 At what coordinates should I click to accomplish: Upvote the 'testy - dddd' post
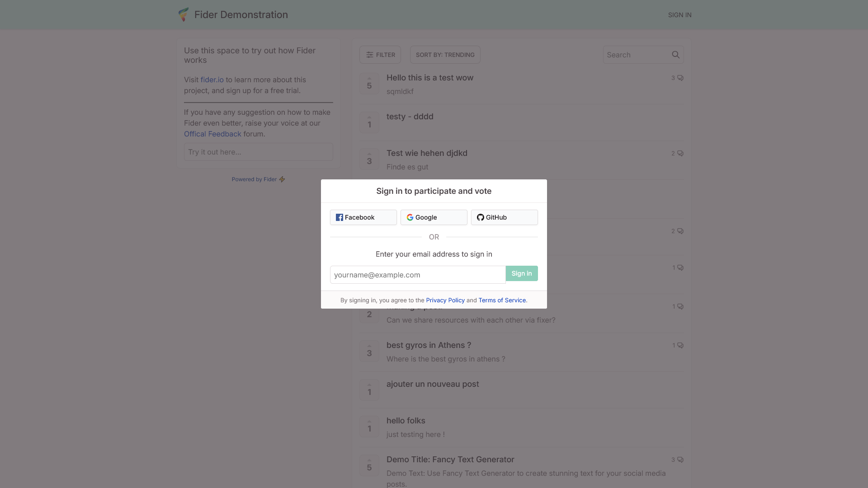coord(369,122)
